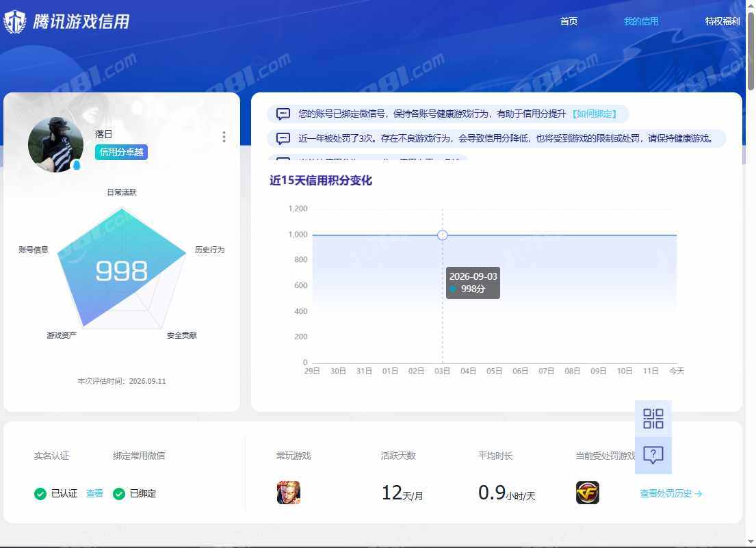This screenshot has width=756, height=548.
Task: Click the CrossFire penalized game icon
Action: [x=587, y=493]
